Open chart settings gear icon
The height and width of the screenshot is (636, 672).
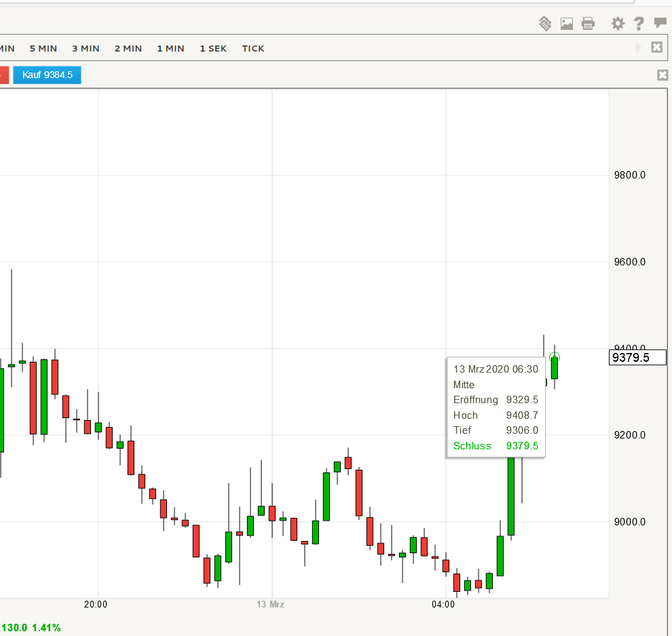click(x=618, y=24)
